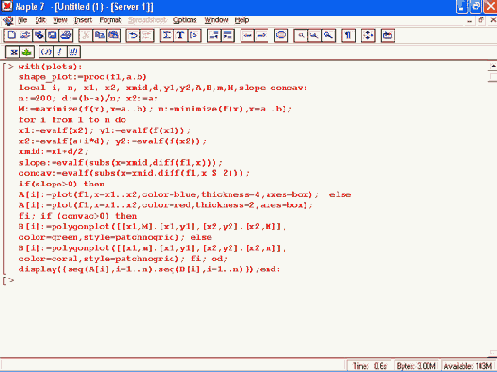
Task: Toggle non-printing characters paragraph icon
Action: pos(348,35)
